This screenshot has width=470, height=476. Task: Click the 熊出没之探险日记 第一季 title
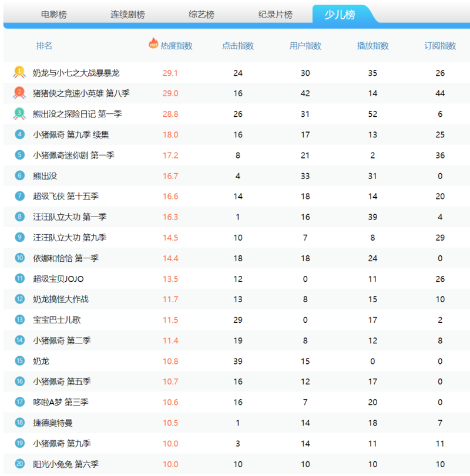coord(77,114)
